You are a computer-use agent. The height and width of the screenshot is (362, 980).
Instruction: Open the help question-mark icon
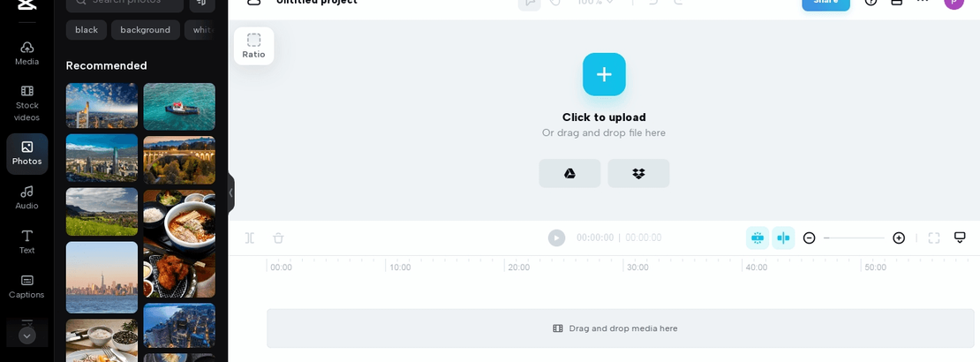coord(871,2)
